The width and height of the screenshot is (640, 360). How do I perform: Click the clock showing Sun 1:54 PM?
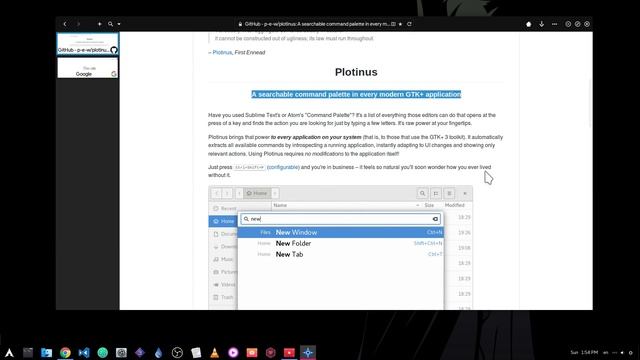point(584,352)
